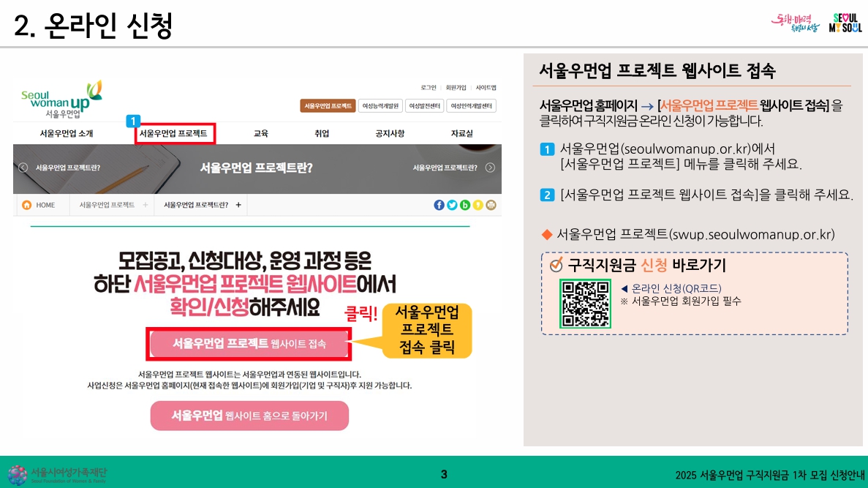This screenshot has width=868, height=488.
Task: Open the 교육 menu
Action: (261, 133)
